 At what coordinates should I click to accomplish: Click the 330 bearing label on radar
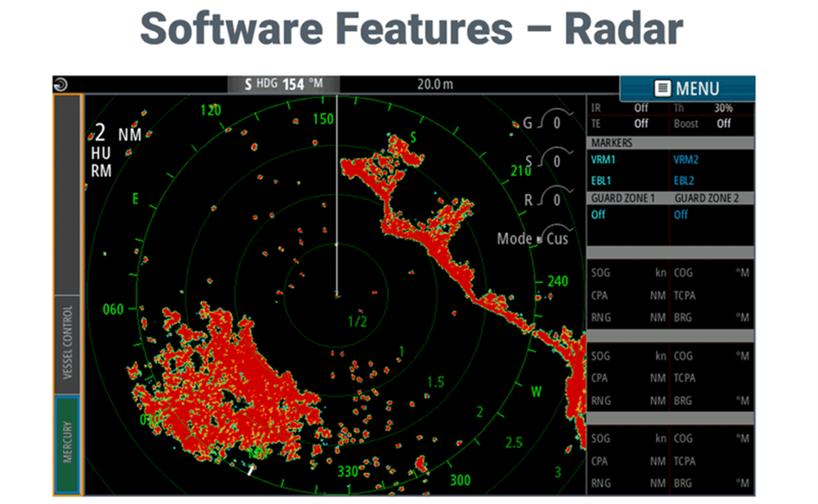coord(348,471)
